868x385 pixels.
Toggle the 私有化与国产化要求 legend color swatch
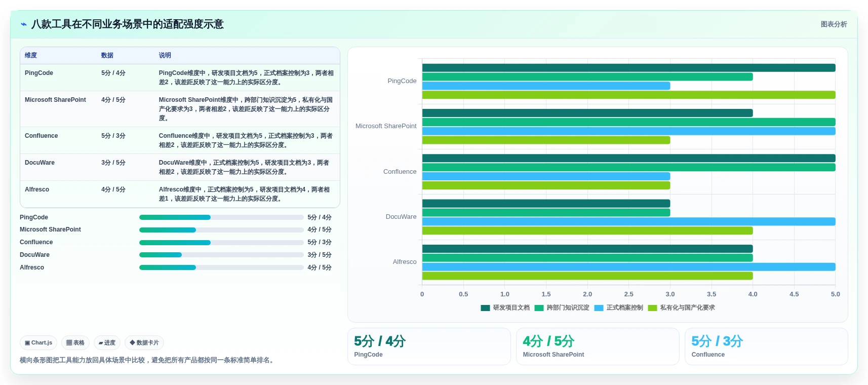tap(652, 308)
